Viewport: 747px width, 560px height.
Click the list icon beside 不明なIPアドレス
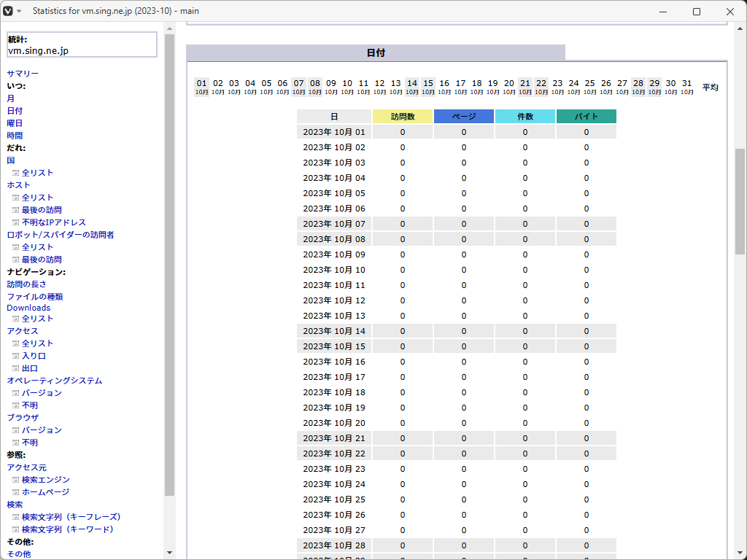click(x=15, y=222)
